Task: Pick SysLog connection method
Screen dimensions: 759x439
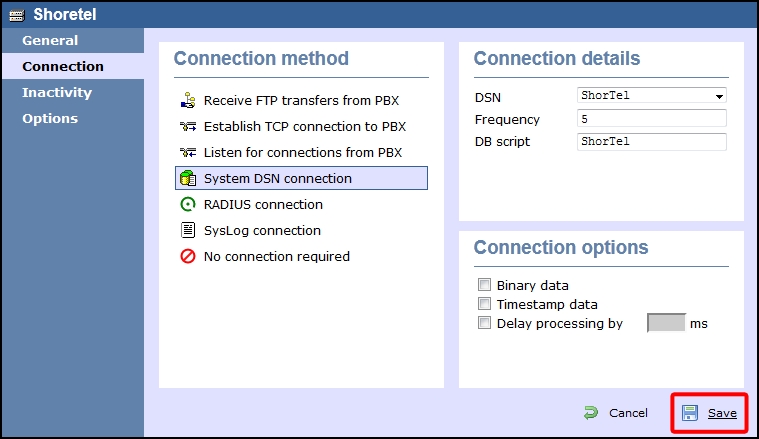Action: pos(301,230)
